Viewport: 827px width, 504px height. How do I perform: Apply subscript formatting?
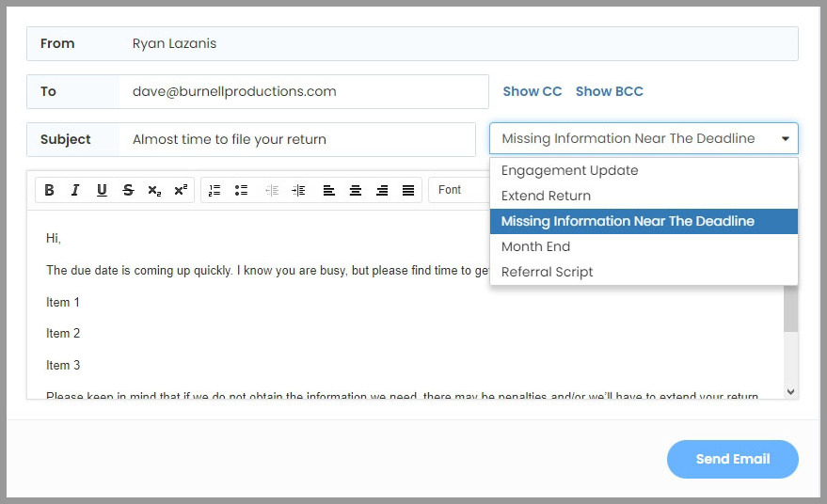[154, 190]
